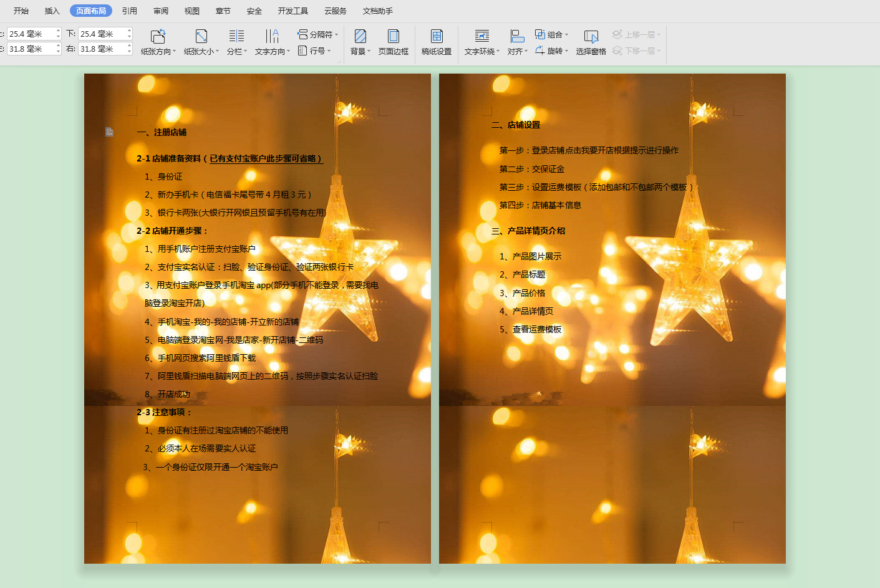Click heading 2-3 注意事项：
880x588 pixels.
(165, 412)
